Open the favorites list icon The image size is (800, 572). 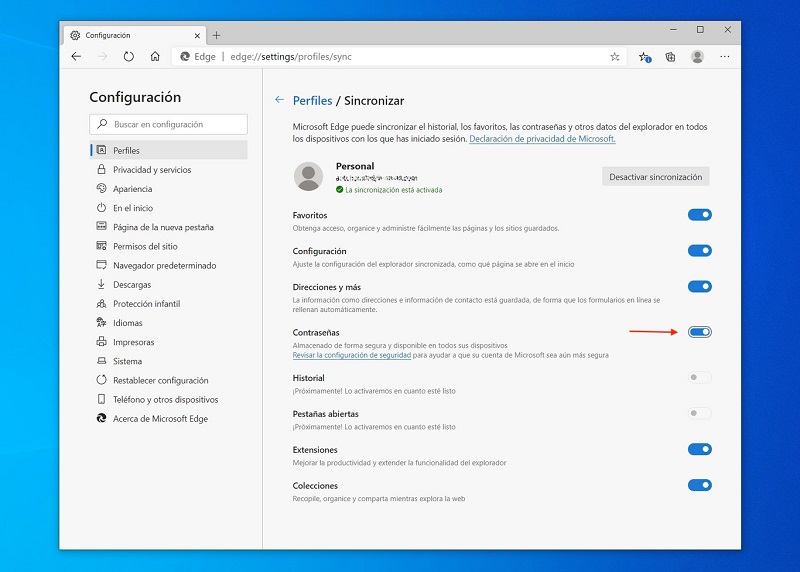[645, 57]
